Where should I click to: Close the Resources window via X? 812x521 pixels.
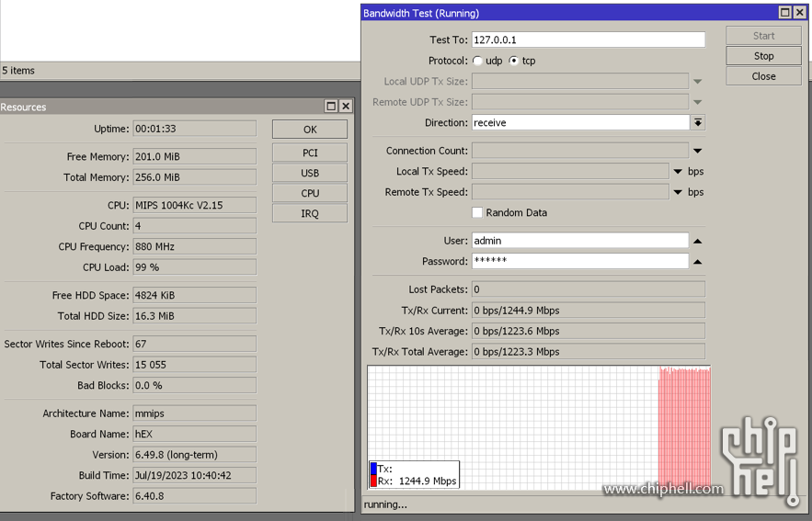(346, 106)
